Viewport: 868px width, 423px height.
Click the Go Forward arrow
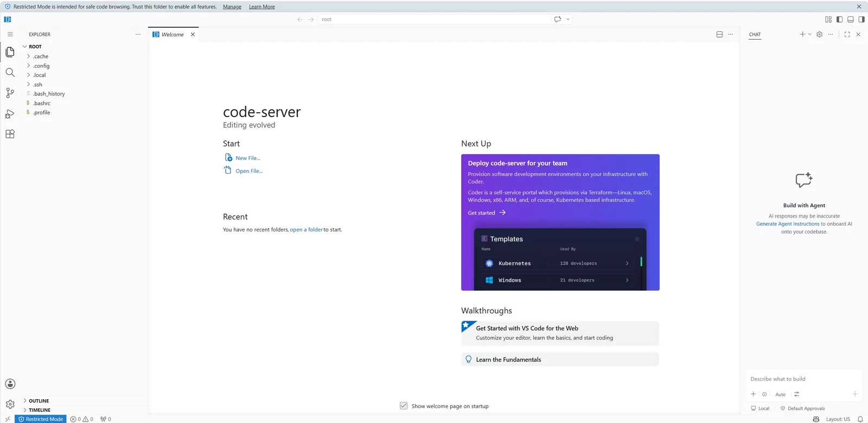[x=311, y=20]
